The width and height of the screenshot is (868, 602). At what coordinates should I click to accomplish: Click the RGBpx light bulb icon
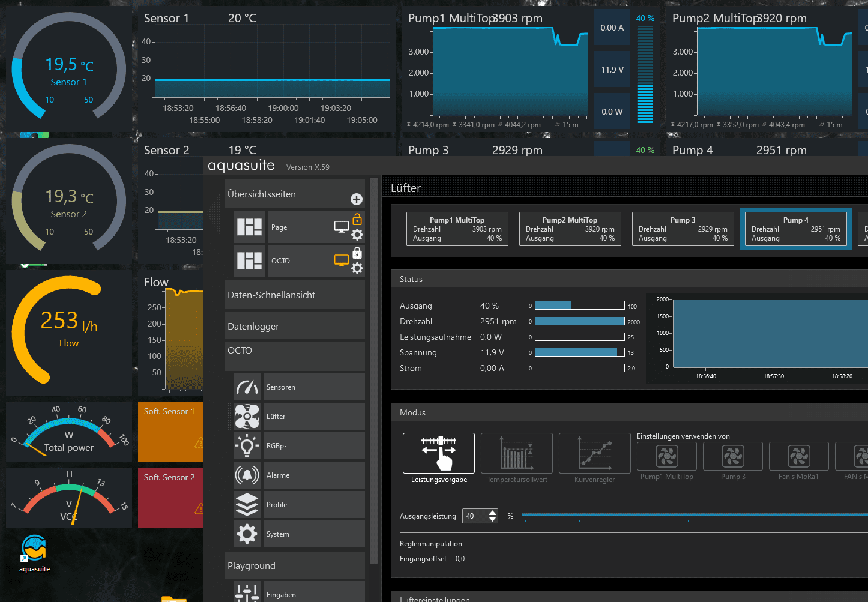247,446
